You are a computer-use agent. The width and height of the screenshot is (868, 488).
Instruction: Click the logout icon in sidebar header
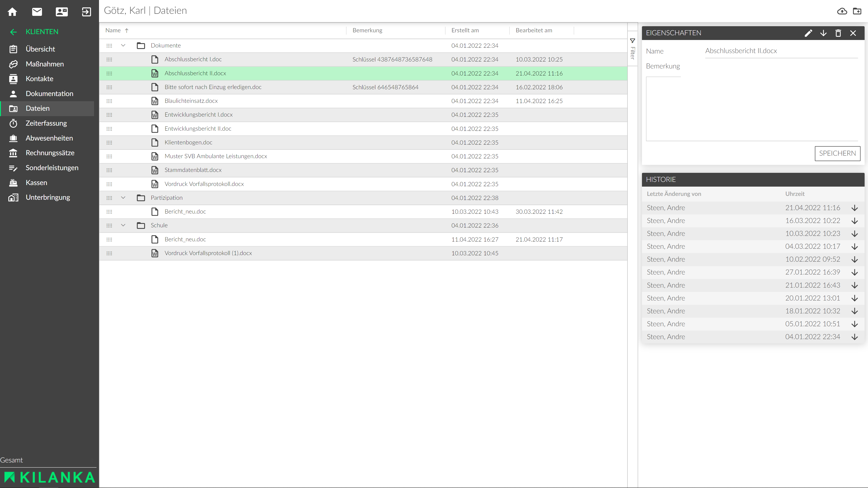(86, 12)
